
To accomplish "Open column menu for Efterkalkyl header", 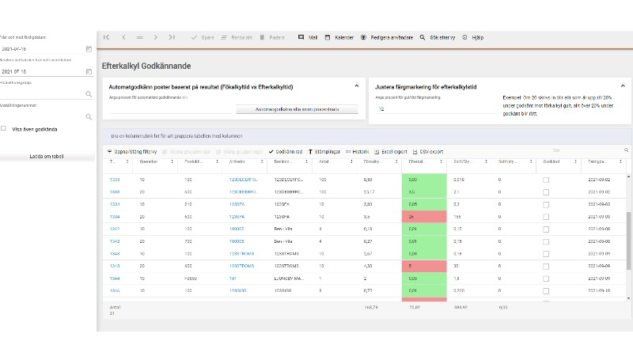I will (441, 161).
